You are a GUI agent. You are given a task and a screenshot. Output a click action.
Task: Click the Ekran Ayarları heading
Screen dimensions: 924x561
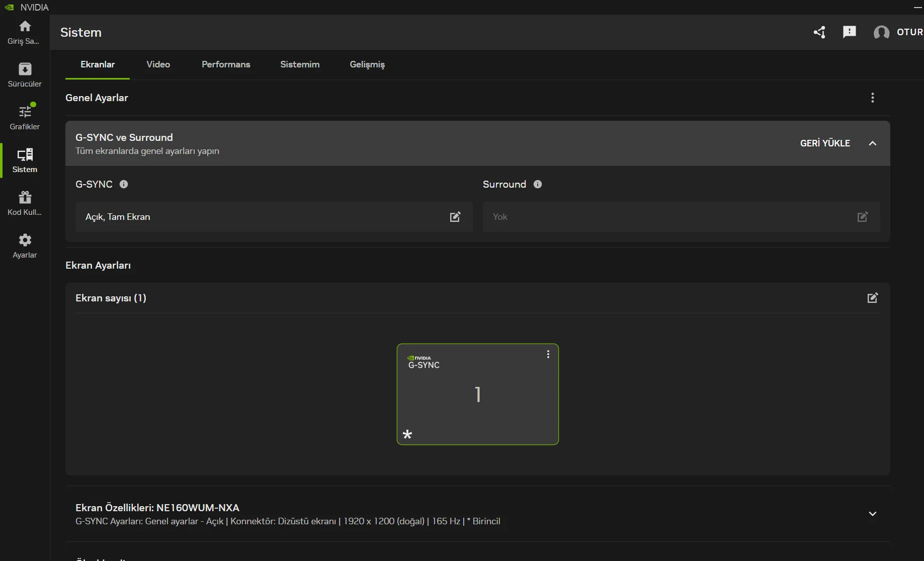98,265
